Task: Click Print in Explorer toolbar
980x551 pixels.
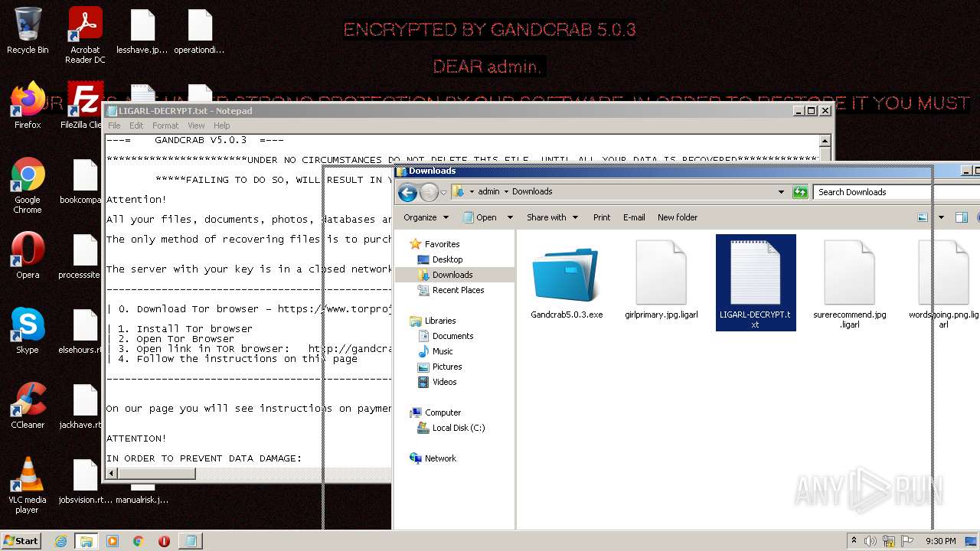Action: [602, 217]
